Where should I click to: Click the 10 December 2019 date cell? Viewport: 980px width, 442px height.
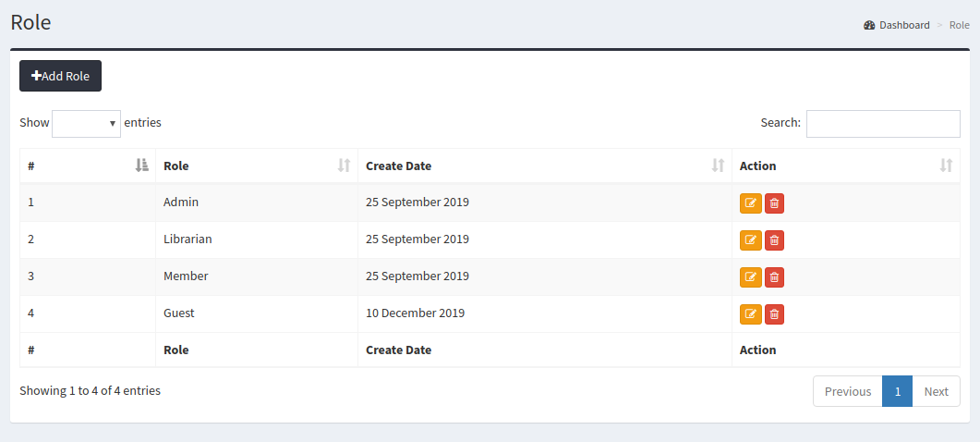coord(544,313)
